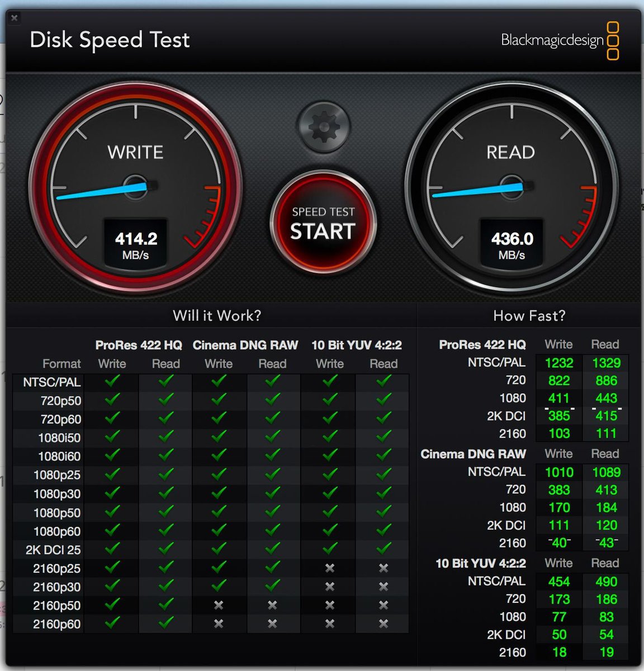Click the 1080p30 format row label

57,494
